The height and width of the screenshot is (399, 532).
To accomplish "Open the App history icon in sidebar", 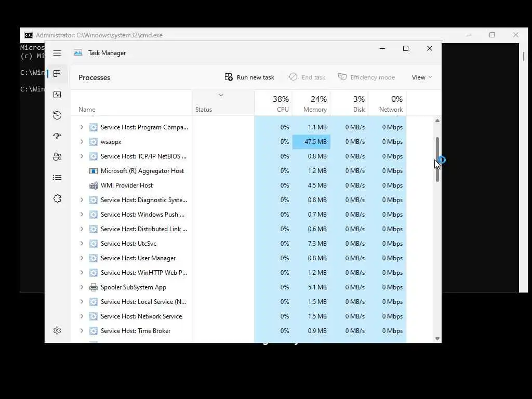I will [57, 115].
